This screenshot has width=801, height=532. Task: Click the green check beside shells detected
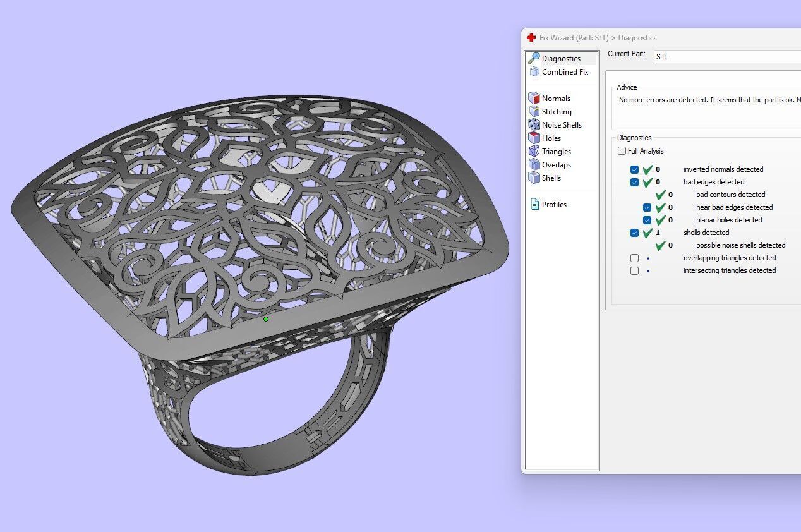648,233
